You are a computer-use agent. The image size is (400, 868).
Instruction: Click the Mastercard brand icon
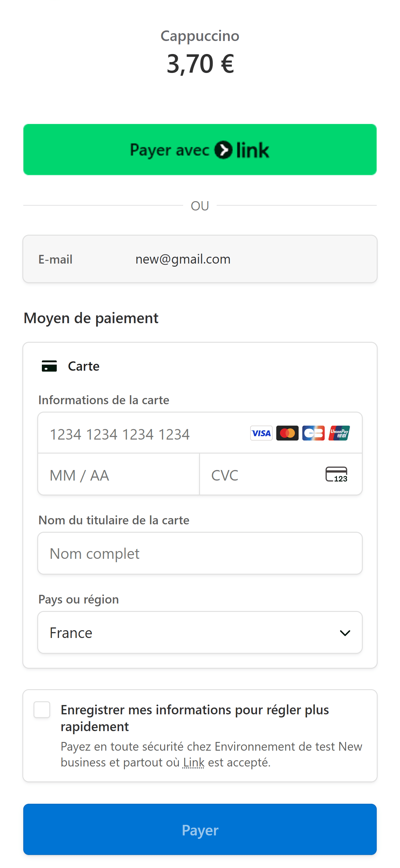point(287,433)
